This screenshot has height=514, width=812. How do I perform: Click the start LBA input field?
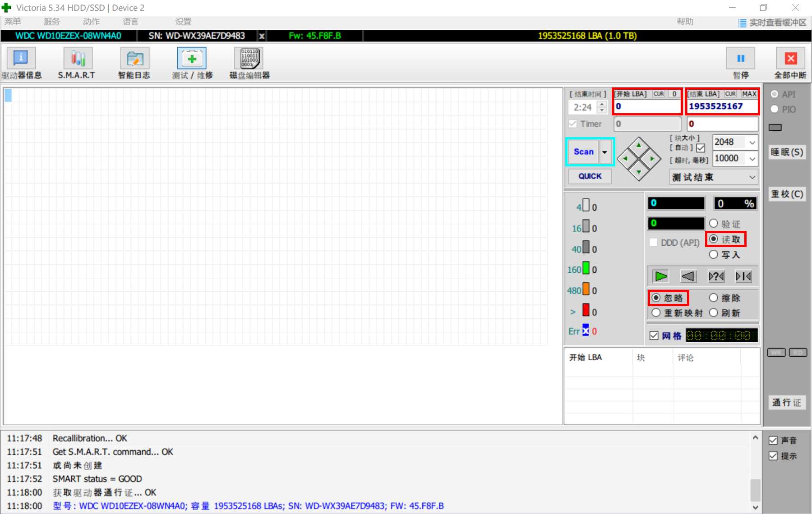coord(647,106)
